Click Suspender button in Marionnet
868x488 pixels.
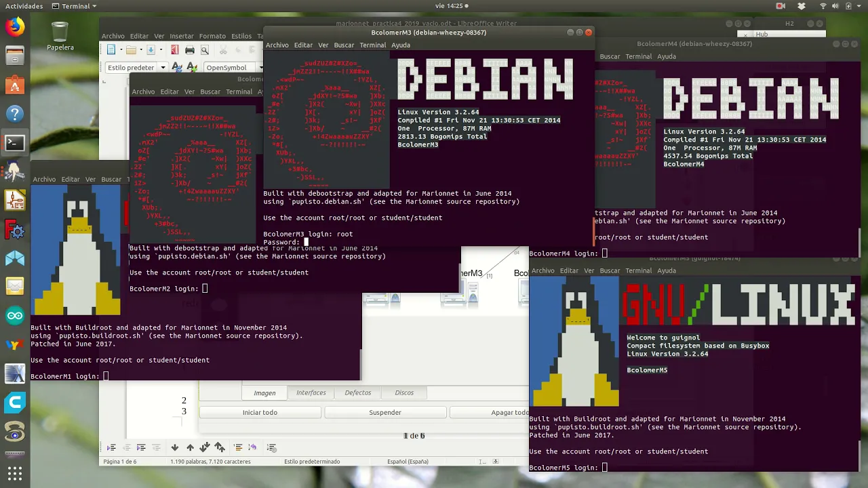[x=385, y=412]
